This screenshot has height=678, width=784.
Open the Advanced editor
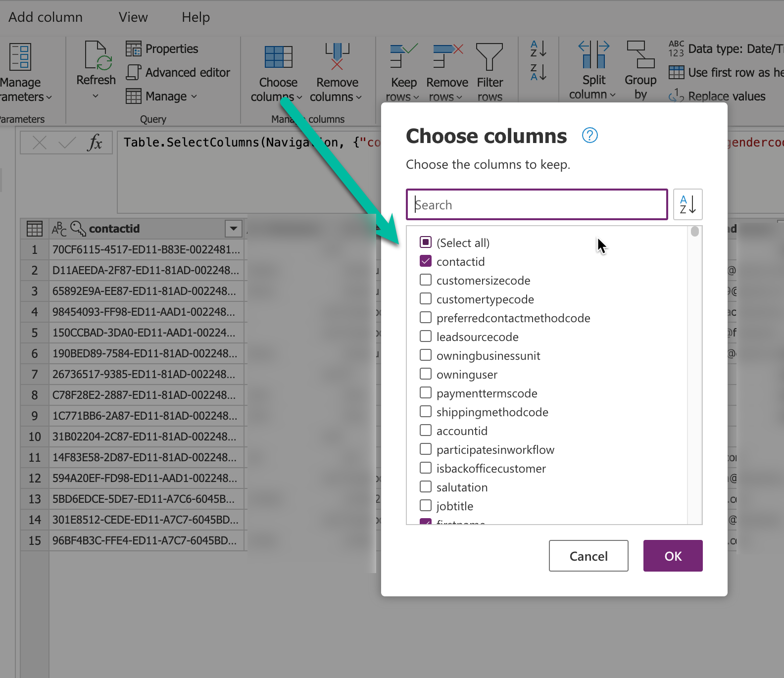(178, 72)
